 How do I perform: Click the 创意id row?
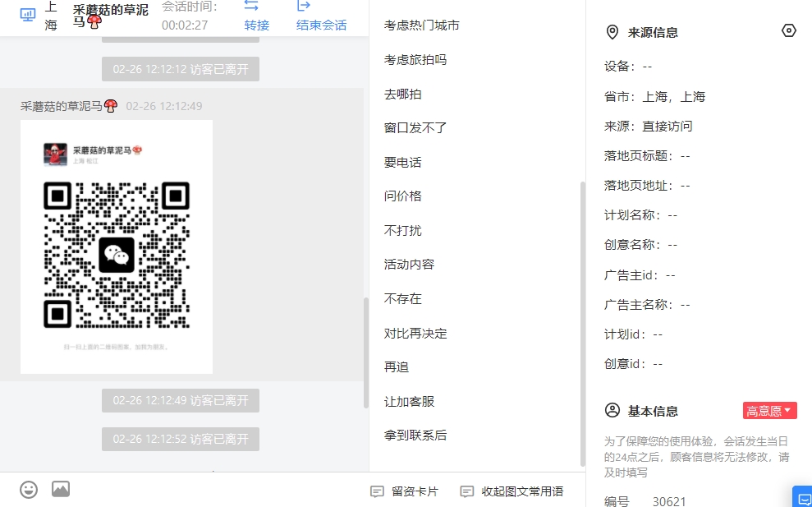pos(633,363)
